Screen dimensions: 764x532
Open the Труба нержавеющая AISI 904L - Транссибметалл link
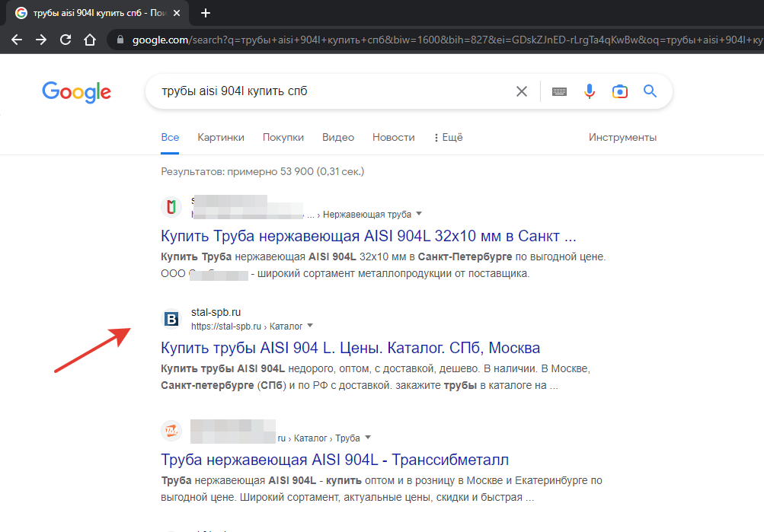[335, 460]
